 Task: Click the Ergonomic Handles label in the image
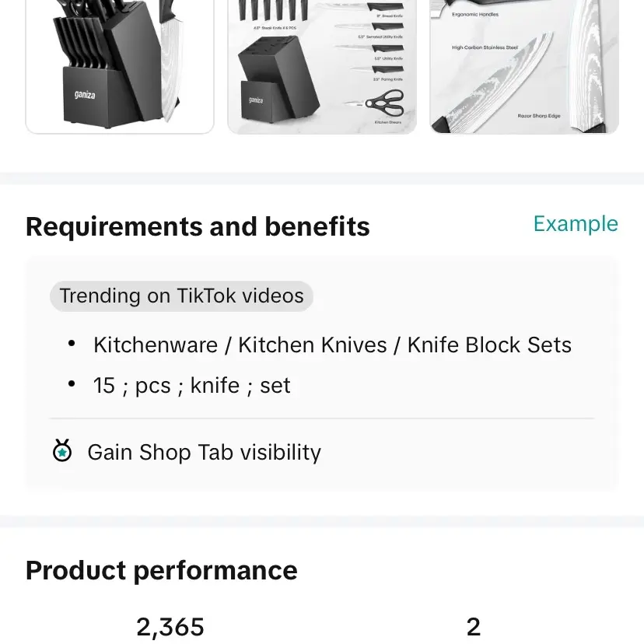[474, 15]
